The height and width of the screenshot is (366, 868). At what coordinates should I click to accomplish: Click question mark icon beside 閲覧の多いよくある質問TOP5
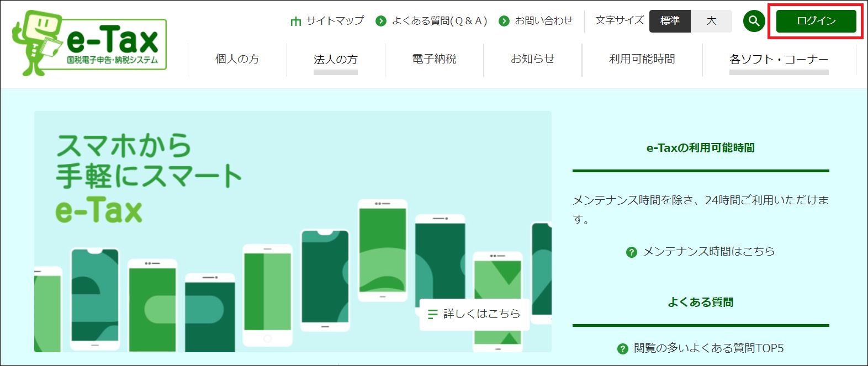tap(623, 349)
